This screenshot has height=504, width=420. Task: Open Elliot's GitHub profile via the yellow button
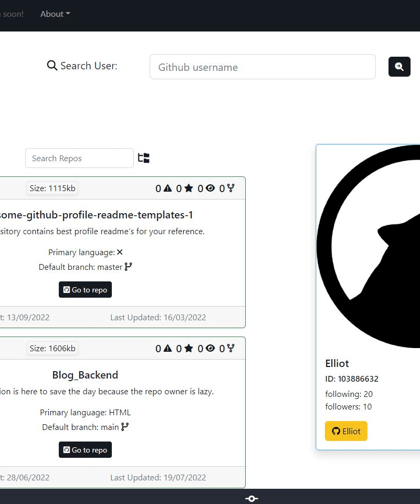(346, 431)
